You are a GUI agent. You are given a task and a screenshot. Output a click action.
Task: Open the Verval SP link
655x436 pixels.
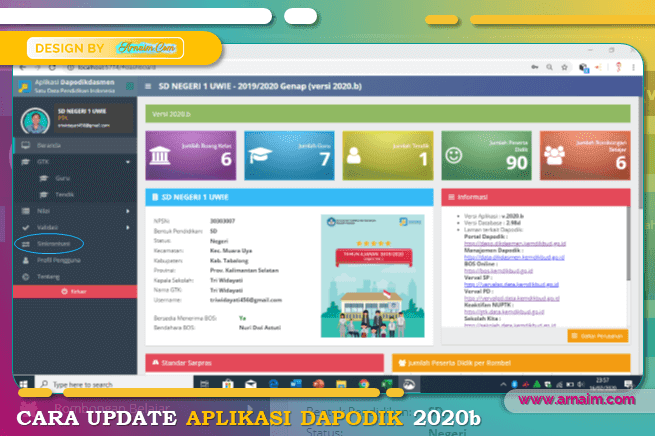511,284
